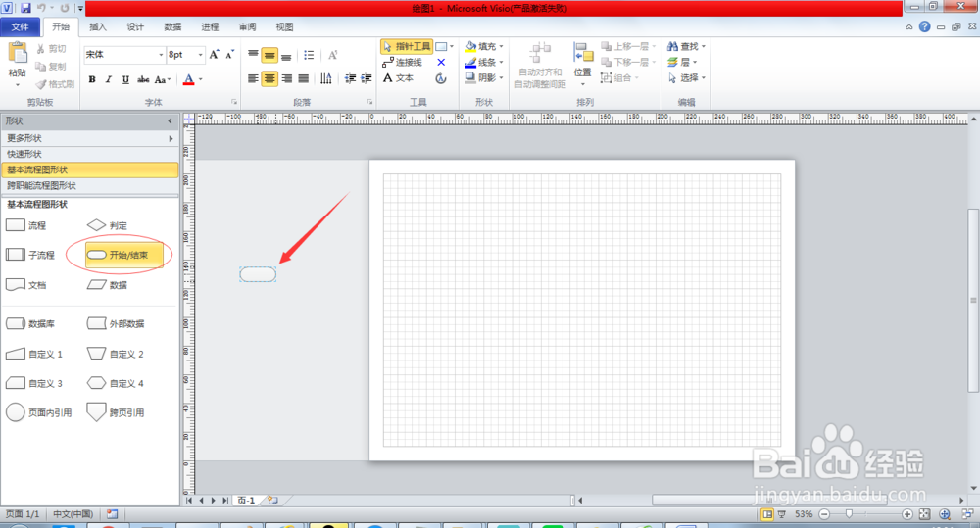Click the insert new page icon beside 页-1
The height and width of the screenshot is (528, 980).
[272, 500]
